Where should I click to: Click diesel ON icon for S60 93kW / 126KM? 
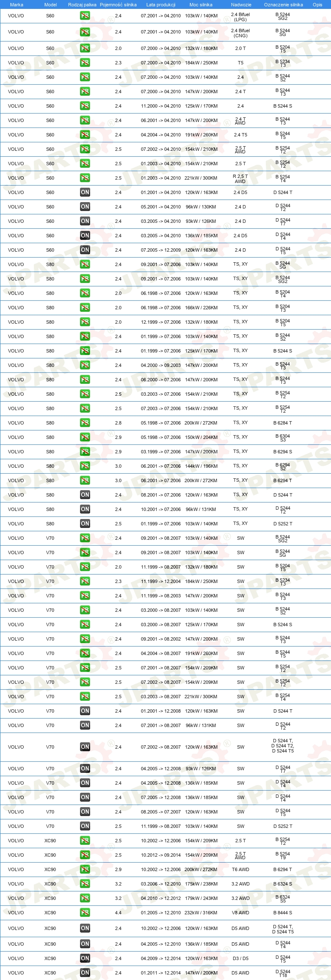[x=85, y=221]
